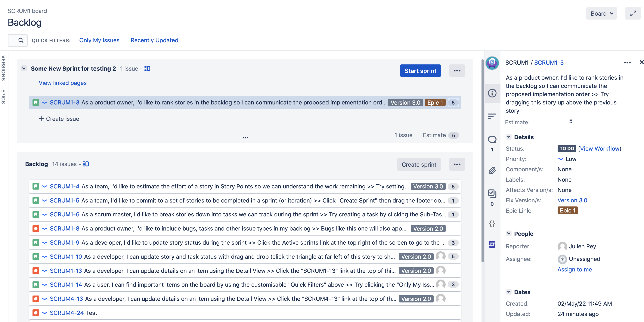Open the VERSIONS side panel tab
The height and width of the screenshot is (322, 644).
tap(4, 68)
